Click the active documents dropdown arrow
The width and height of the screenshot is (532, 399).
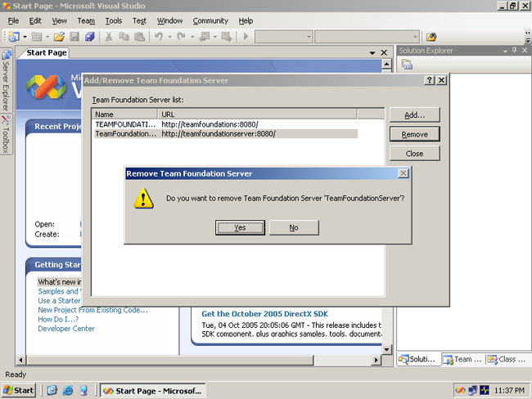[x=372, y=53]
